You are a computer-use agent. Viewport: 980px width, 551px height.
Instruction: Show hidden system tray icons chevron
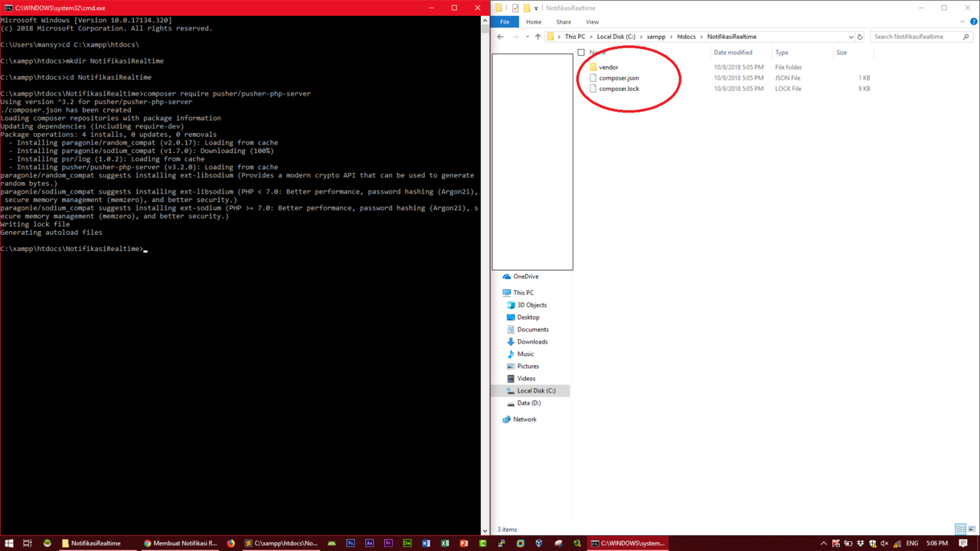(824, 543)
